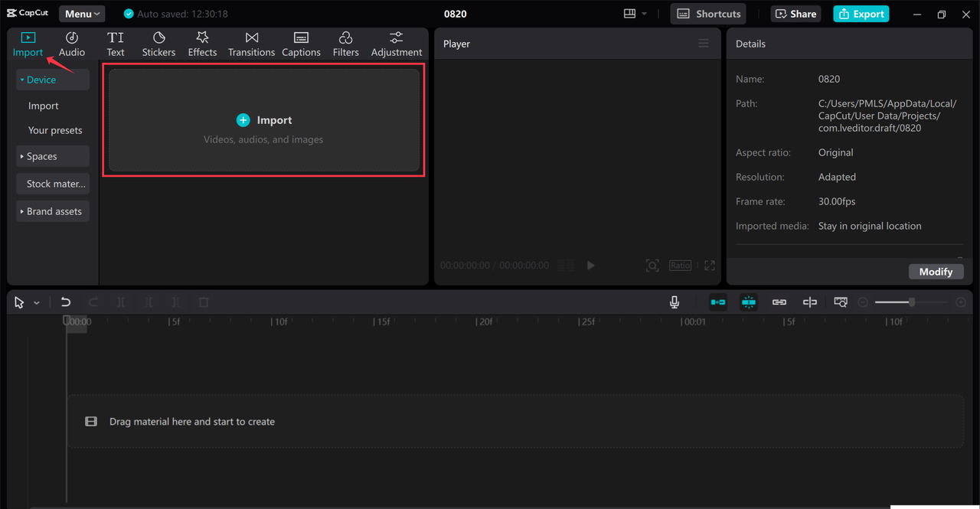Switch to the Effects tab

202,44
